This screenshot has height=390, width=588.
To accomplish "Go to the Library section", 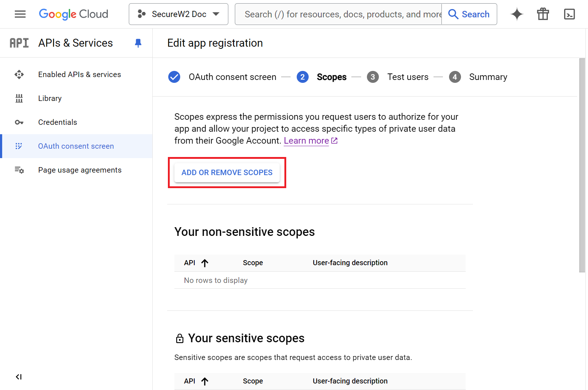I will pyautogui.click(x=50, y=98).
